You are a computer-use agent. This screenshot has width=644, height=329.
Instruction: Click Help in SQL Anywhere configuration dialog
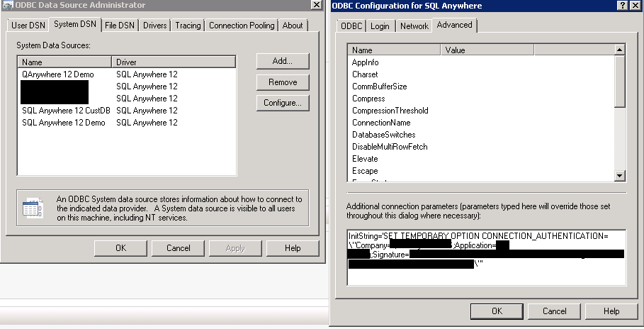(x=611, y=311)
